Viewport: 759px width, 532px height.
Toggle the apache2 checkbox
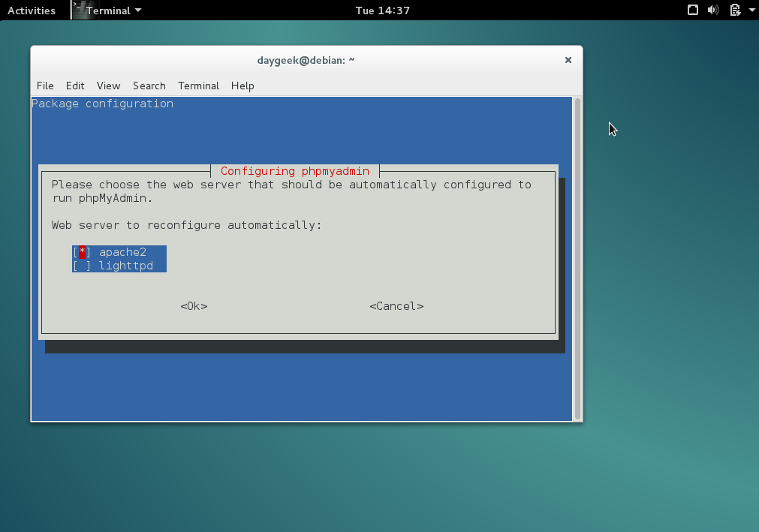[x=82, y=252]
